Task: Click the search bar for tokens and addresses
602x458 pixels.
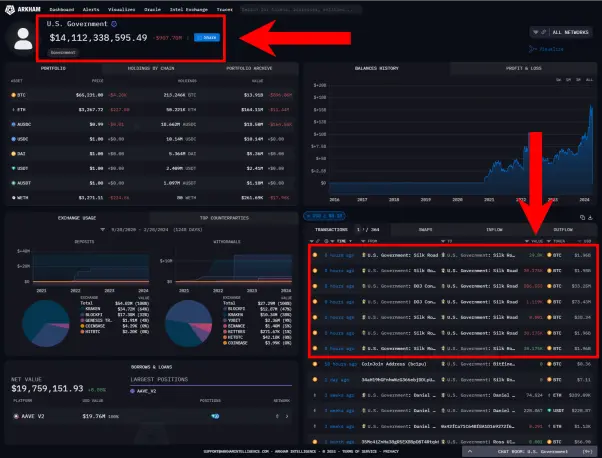Action: pyautogui.click(x=300, y=10)
